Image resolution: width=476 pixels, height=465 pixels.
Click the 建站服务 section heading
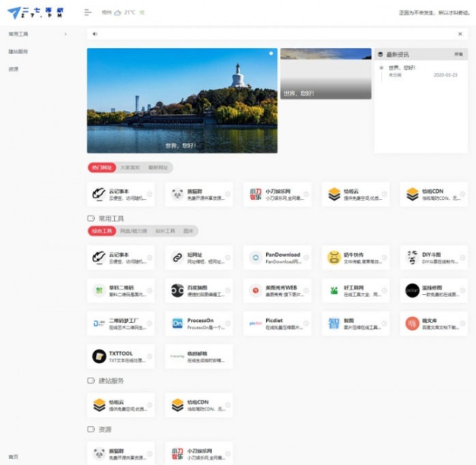click(x=111, y=381)
